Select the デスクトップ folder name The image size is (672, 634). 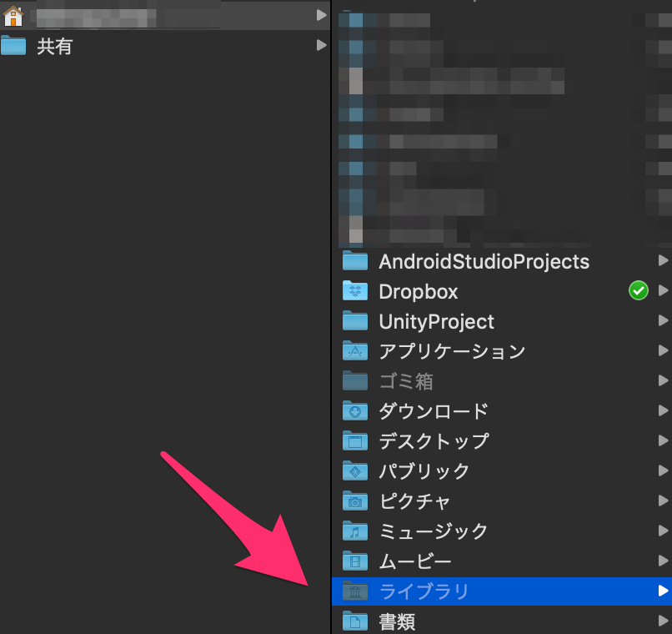[x=434, y=441]
